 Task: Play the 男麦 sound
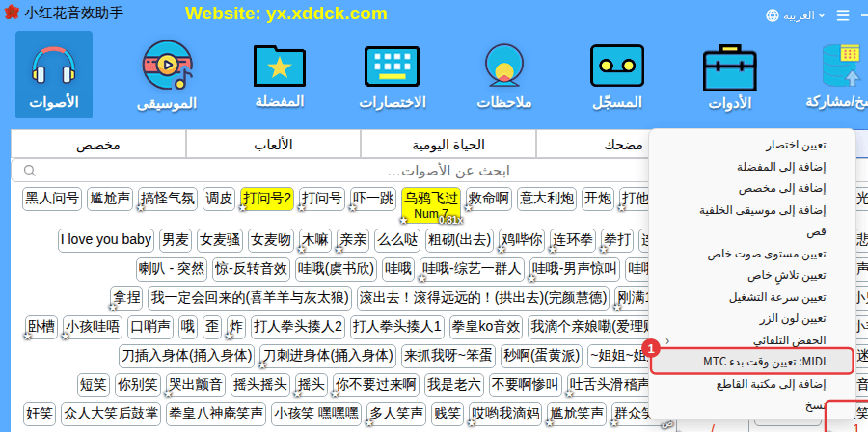click(x=176, y=240)
